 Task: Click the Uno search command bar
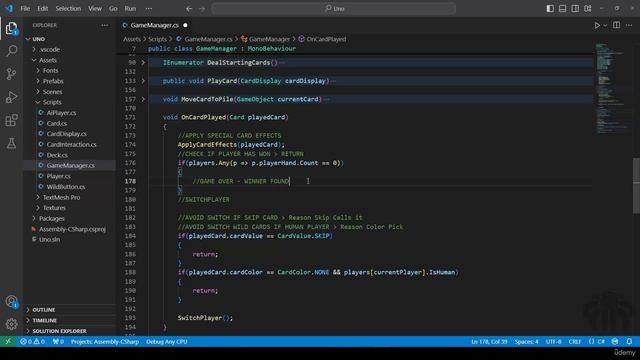click(x=334, y=8)
